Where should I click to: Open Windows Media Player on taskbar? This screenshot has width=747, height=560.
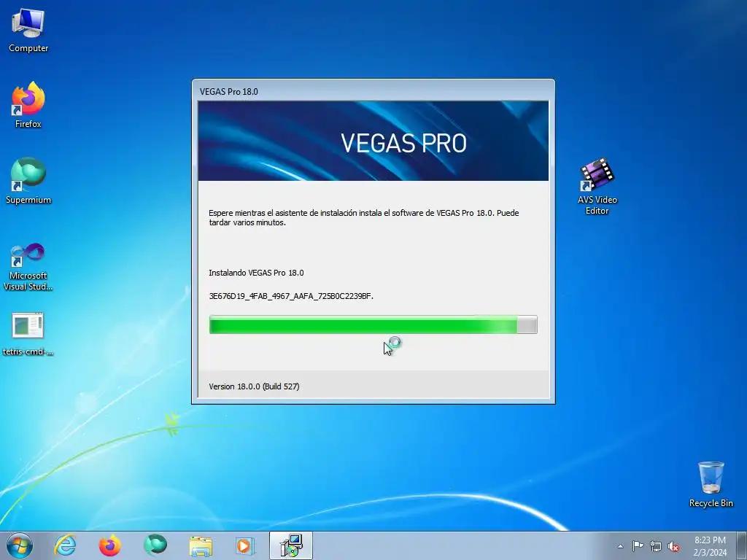(x=245, y=545)
